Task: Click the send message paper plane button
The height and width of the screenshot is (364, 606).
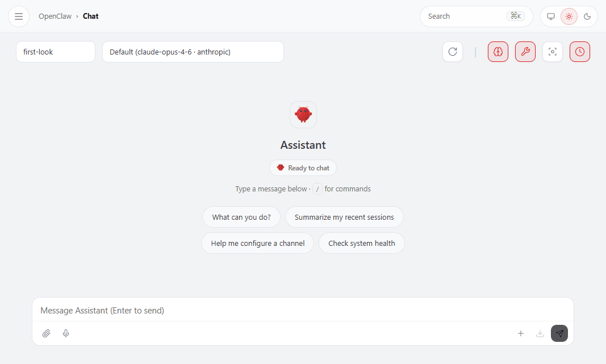Action: [559, 333]
